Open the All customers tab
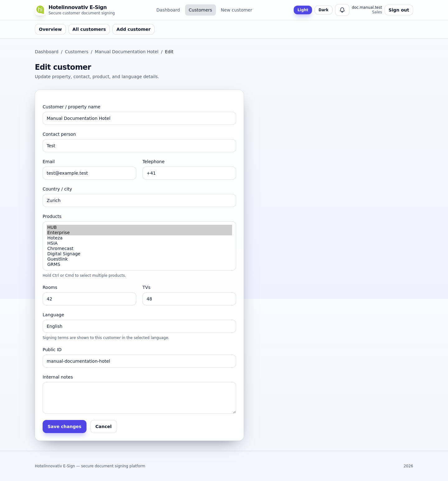The height and width of the screenshot is (481, 448). (x=89, y=29)
